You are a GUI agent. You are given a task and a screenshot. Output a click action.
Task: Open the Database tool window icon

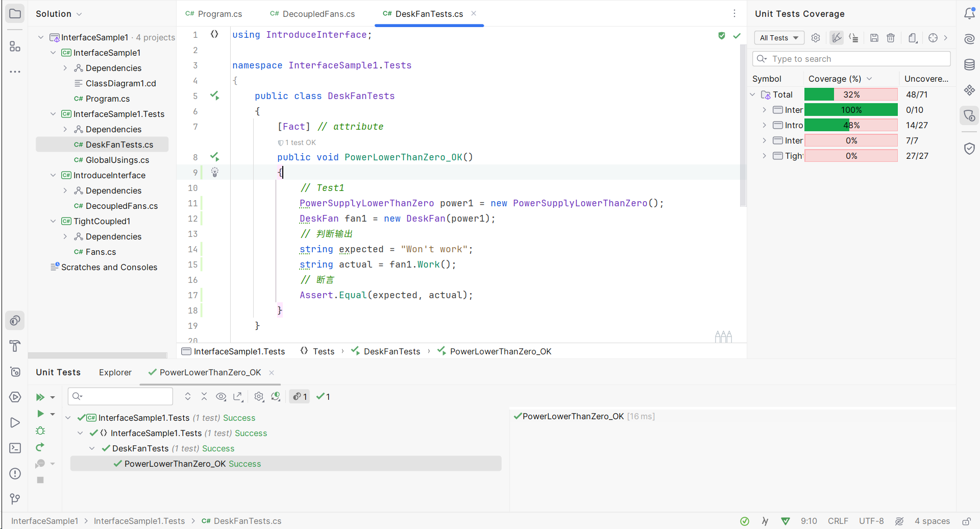pyautogui.click(x=969, y=64)
